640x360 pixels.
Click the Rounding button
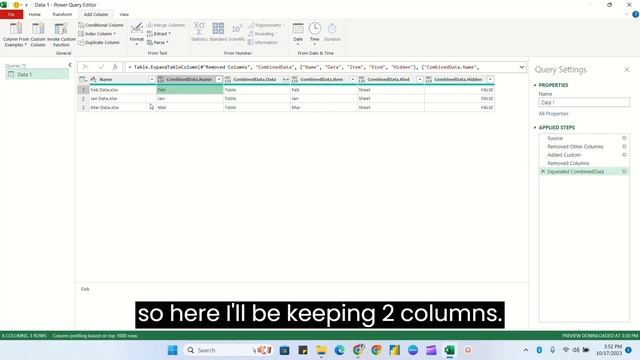click(261, 34)
